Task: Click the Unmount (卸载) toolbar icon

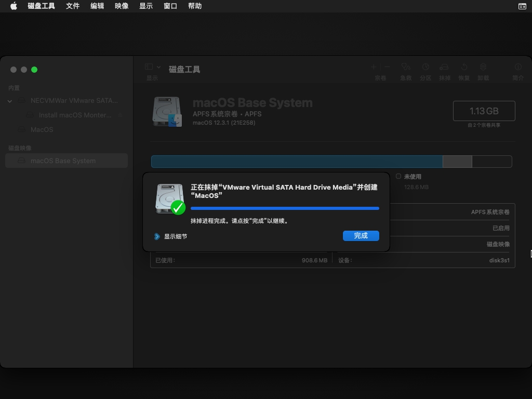Action: tap(483, 67)
